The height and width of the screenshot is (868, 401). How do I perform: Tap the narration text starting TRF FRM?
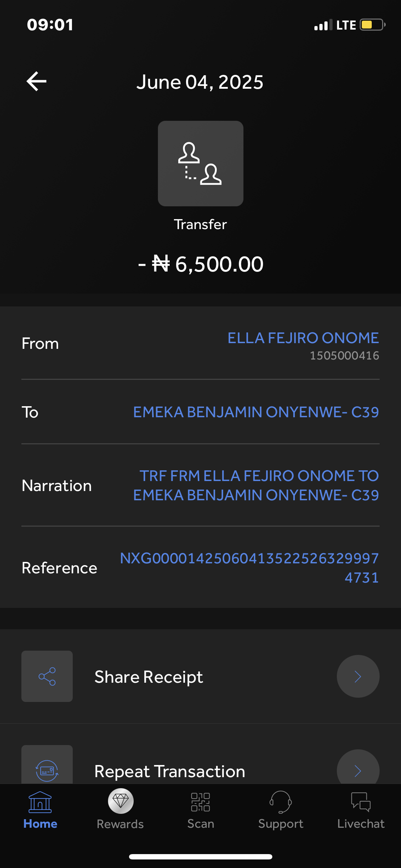tap(256, 485)
